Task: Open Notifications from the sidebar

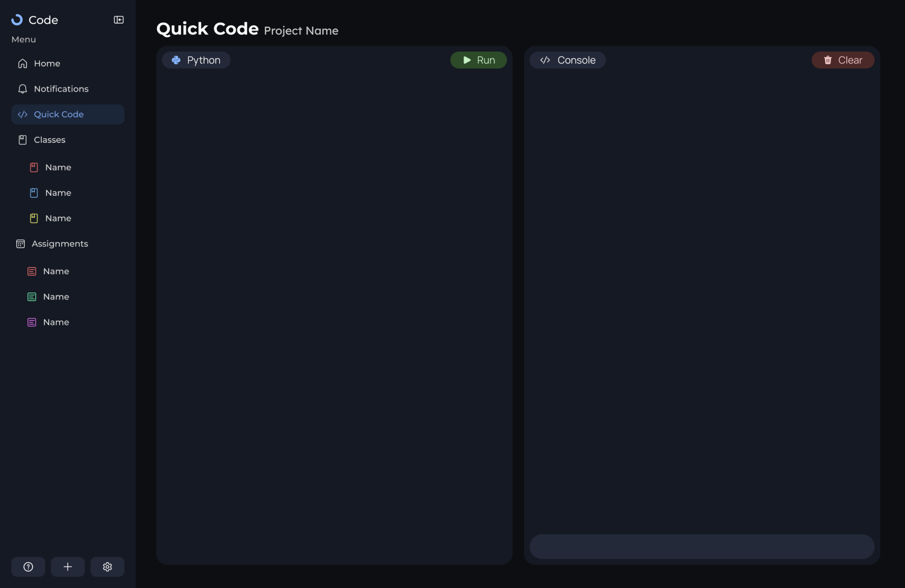Action: pos(61,89)
